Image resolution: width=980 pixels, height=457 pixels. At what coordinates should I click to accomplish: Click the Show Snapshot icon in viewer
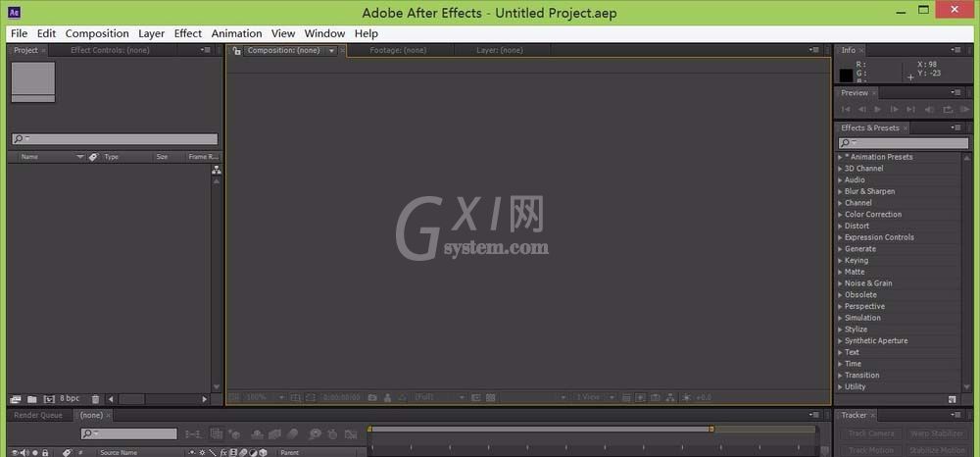387,397
